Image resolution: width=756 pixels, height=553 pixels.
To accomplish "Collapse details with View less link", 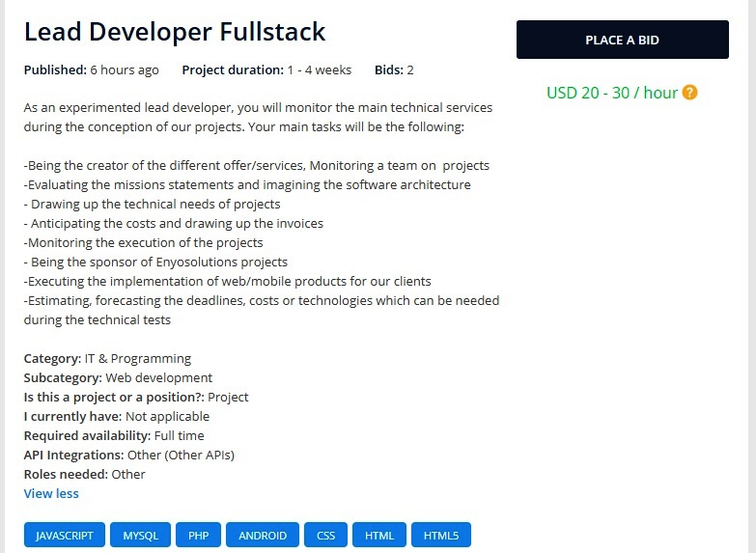I will [x=51, y=493].
